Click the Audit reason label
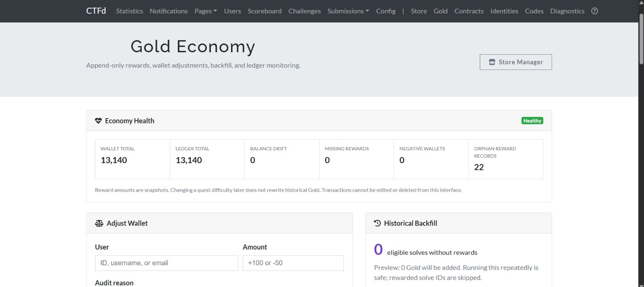 click(x=114, y=283)
